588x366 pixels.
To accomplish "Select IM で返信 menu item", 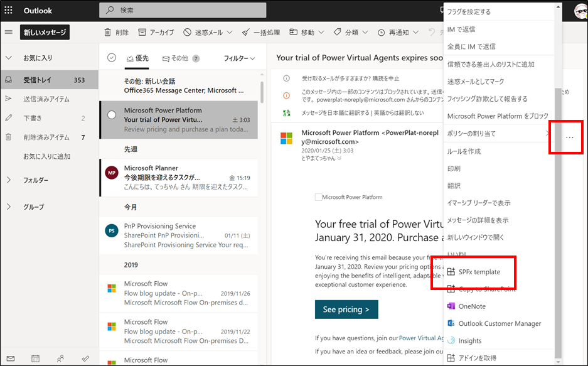I will [x=499, y=30].
